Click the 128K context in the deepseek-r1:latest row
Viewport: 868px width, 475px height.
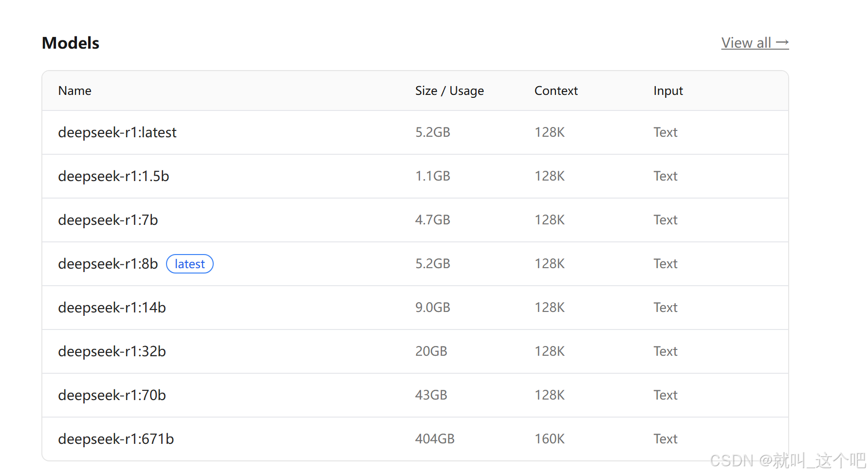tap(550, 132)
